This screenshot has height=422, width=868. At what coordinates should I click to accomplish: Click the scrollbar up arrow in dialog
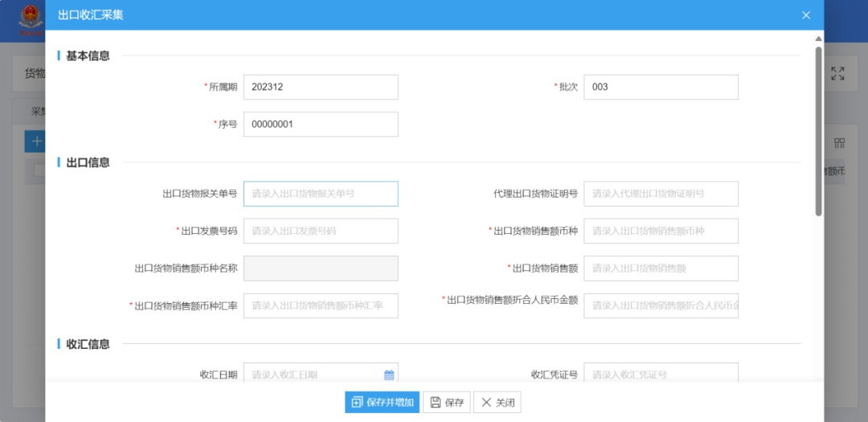click(818, 39)
